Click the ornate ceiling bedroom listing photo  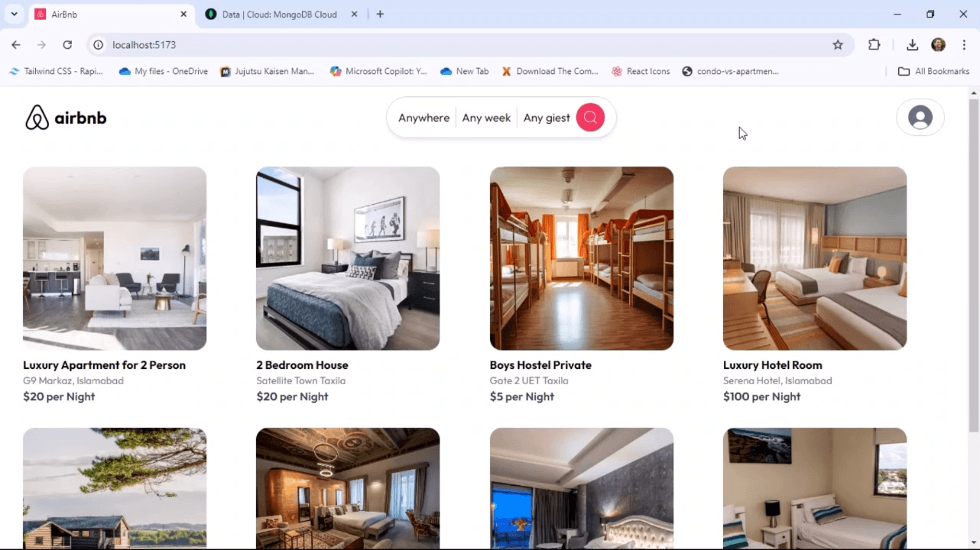(x=348, y=488)
